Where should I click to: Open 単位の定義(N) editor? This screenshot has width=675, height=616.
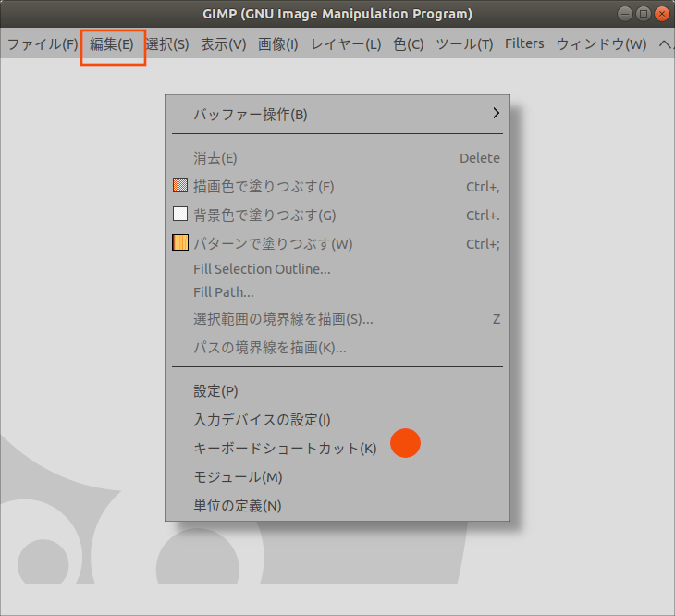coord(337,505)
